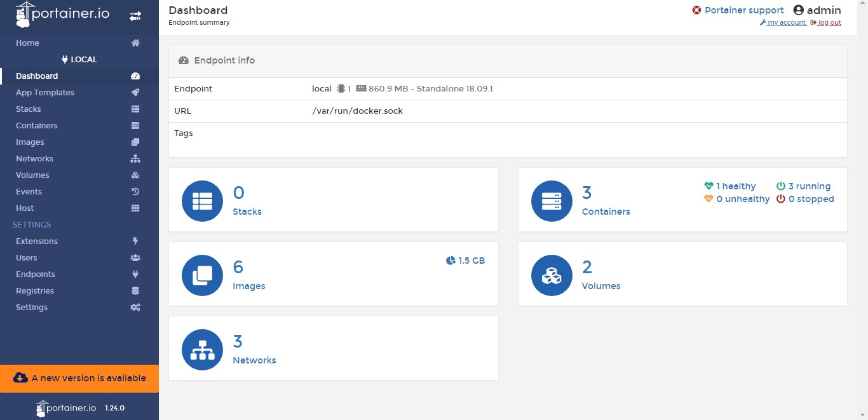Viewport: 868px width, 420px height.
Task: Click the Volumes cubes icon in sidebar
Action: tap(135, 175)
